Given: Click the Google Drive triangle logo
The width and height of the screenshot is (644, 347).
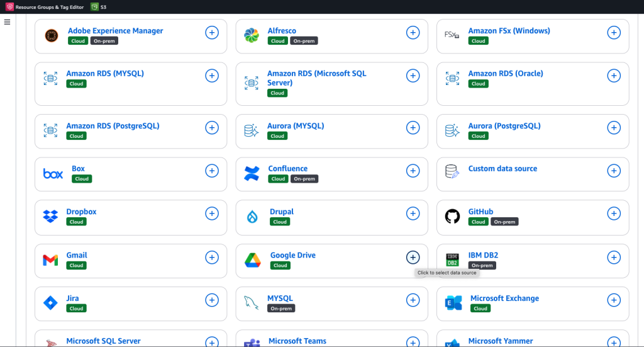Looking at the screenshot, I should click(x=253, y=260).
